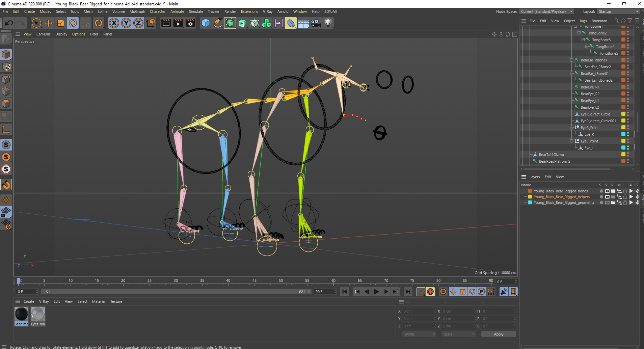Open the Extrude generator icon
The width and height of the screenshot is (644, 349).
pos(242,23)
